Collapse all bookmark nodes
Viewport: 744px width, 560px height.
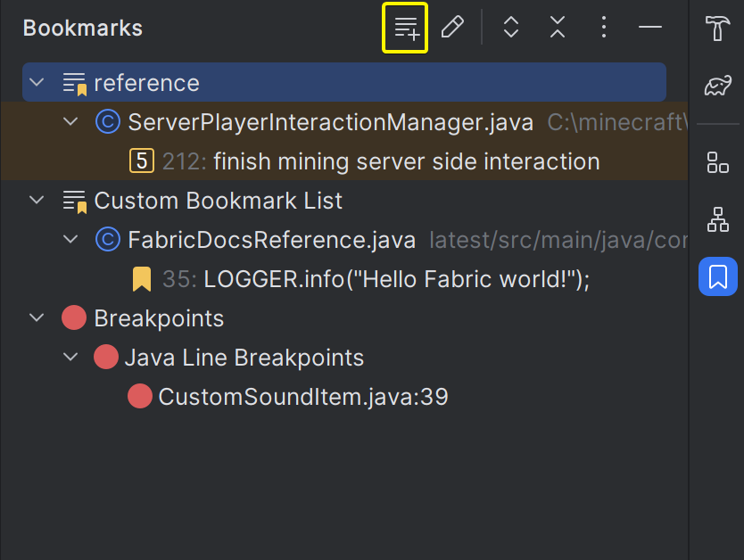pyautogui.click(x=557, y=28)
